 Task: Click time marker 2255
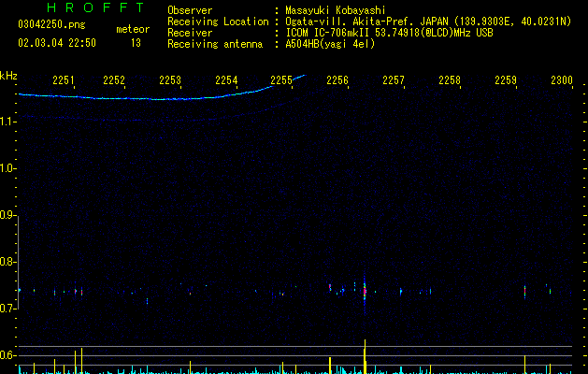[x=281, y=80]
